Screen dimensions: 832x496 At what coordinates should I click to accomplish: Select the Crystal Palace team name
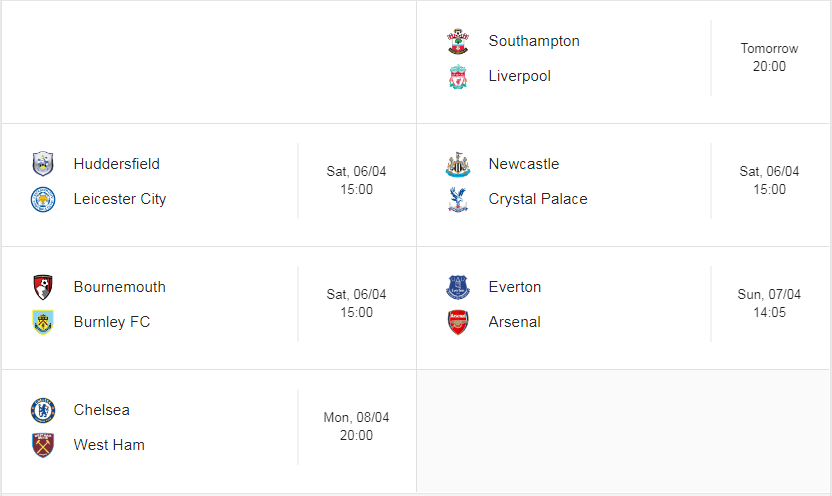tap(538, 199)
